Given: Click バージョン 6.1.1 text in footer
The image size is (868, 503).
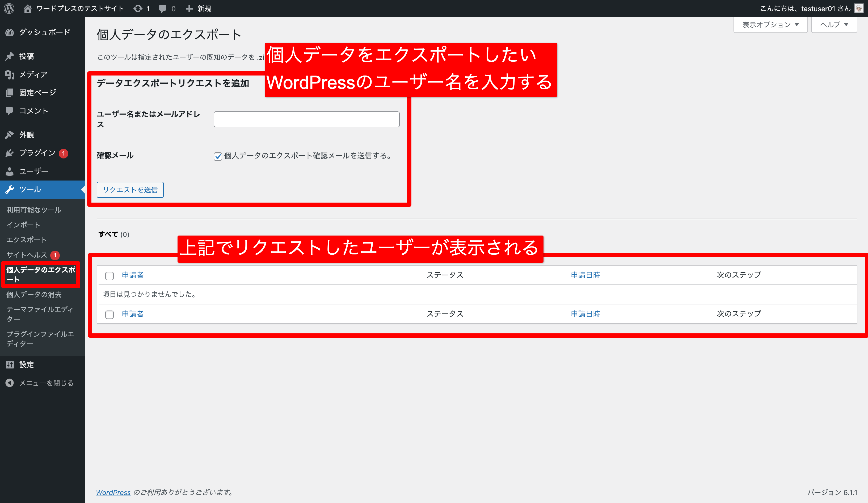Looking at the screenshot, I should 832,492.
